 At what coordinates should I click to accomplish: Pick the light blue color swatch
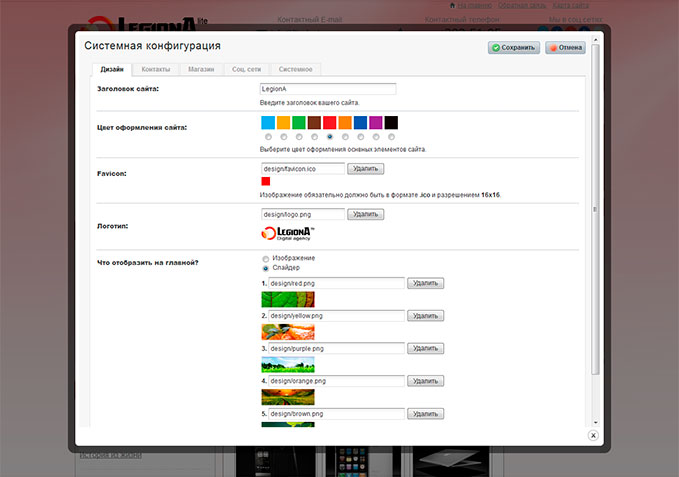coord(268,122)
